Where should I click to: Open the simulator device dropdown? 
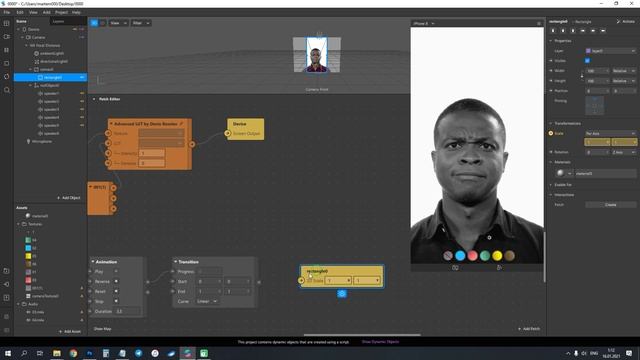point(424,24)
